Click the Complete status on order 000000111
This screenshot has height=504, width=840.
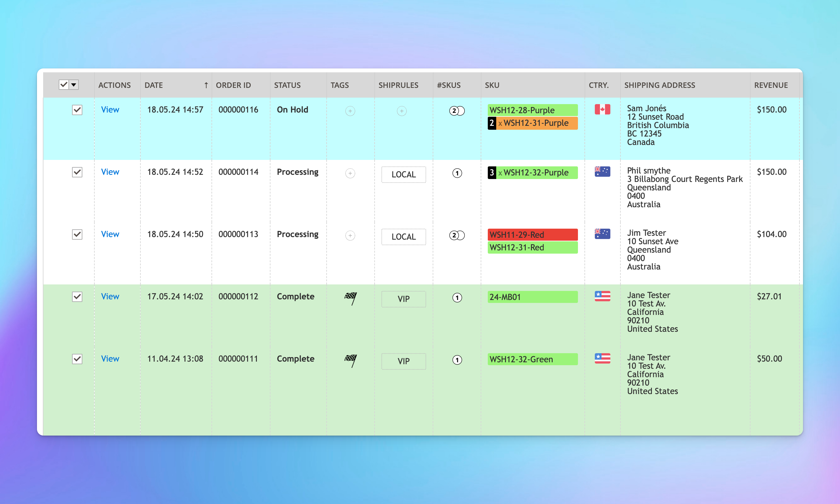click(x=295, y=359)
